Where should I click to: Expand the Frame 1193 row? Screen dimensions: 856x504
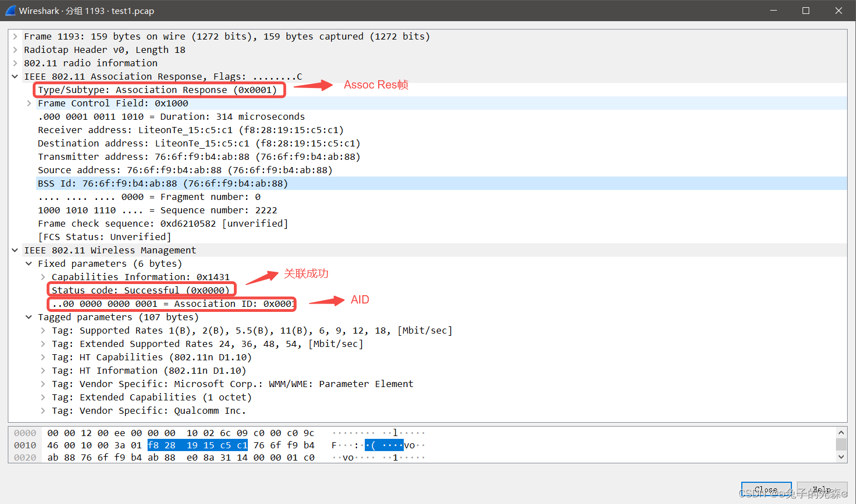(15, 36)
